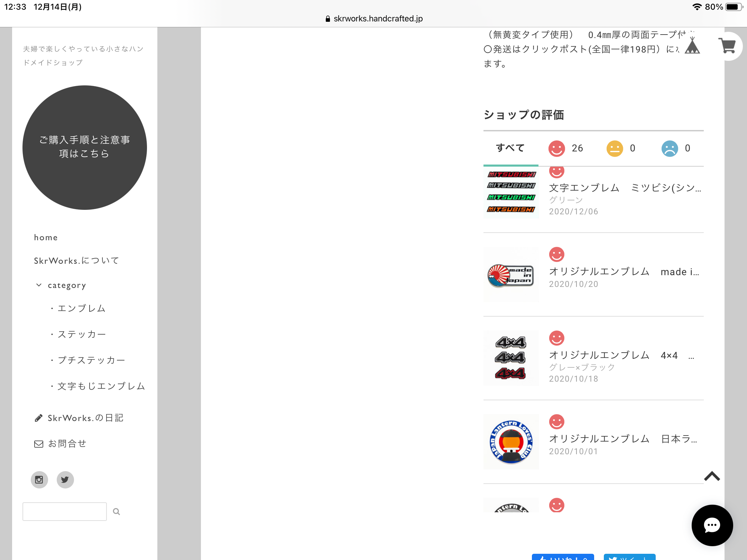747x560 pixels.
Task: Filter reviews by red smiley face
Action: coord(556,148)
